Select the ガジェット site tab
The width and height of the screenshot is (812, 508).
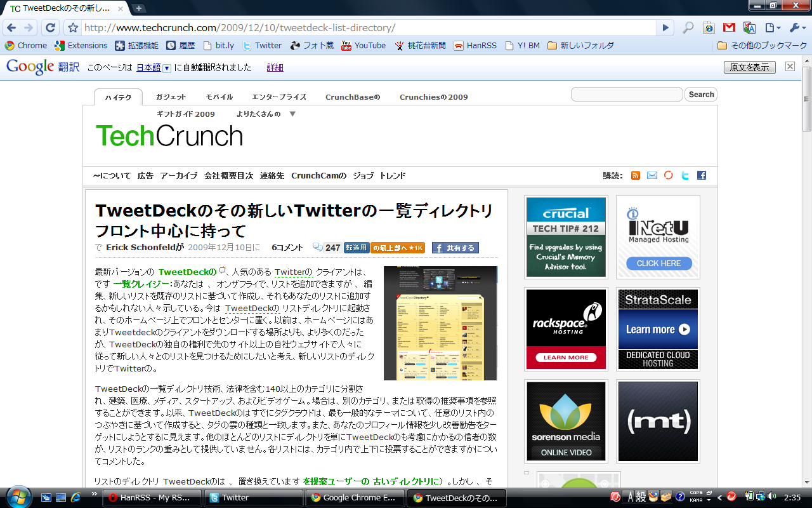click(171, 97)
